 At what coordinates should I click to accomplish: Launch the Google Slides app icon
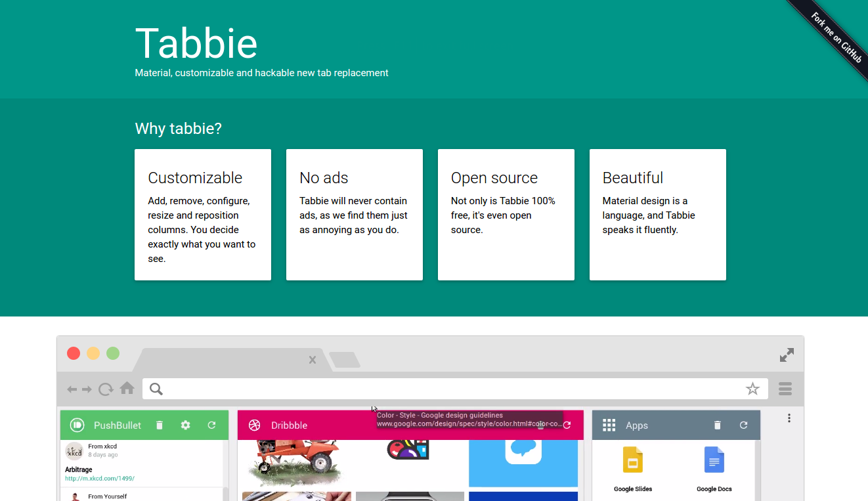coord(633,460)
